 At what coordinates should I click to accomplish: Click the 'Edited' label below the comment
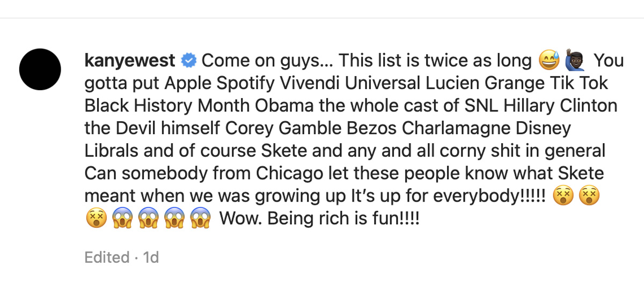[x=107, y=257]
